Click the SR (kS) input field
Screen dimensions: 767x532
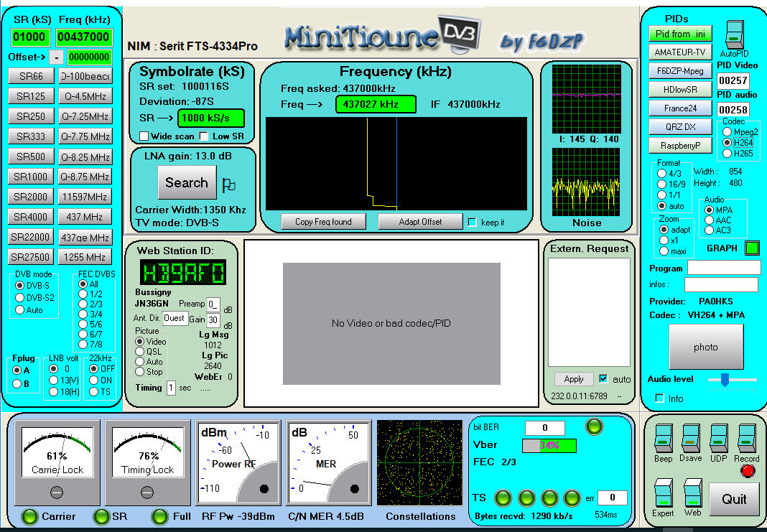coord(31,37)
